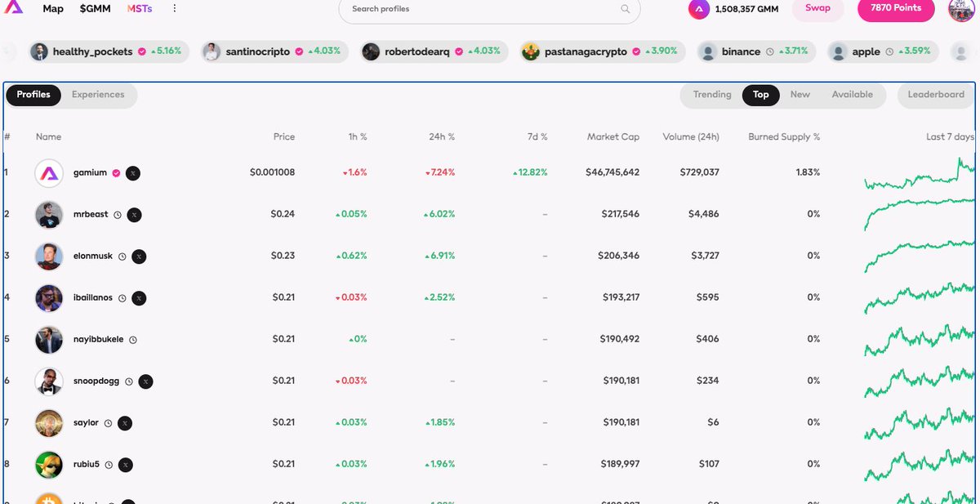The width and height of the screenshot is (980, 504).
Task: Open X link for rubiu5 row
Action: click(125, 465)
